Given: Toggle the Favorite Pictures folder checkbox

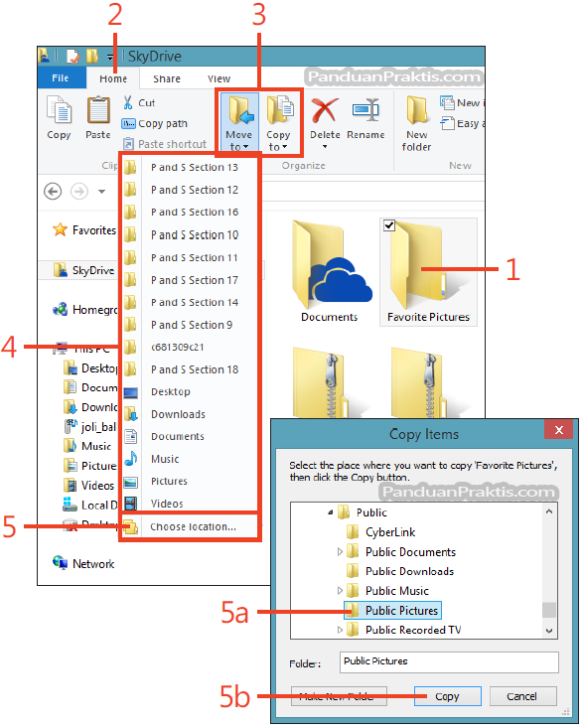Looking at the screenshot, I should pos(389,225).
